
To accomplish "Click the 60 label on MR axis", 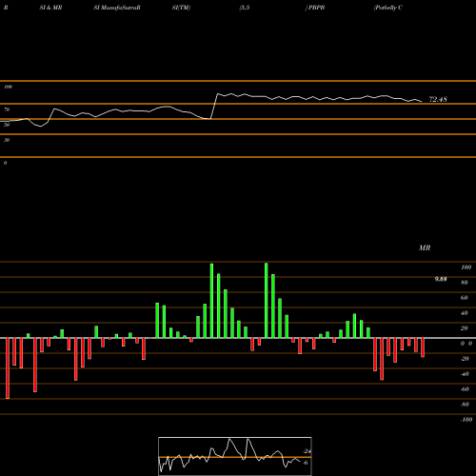I will point(465,298).
